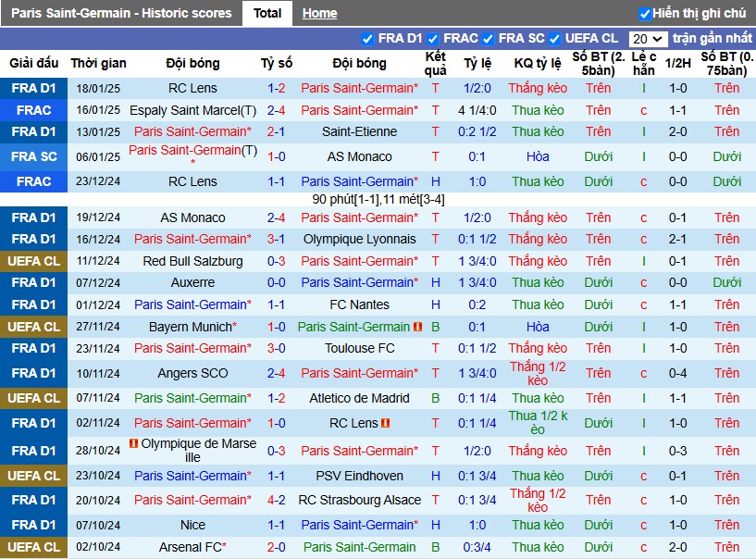The image size is (756, 559).
Task: Open RC Lens team in the 18/01/25 row
Action: [x=192, y=88]
